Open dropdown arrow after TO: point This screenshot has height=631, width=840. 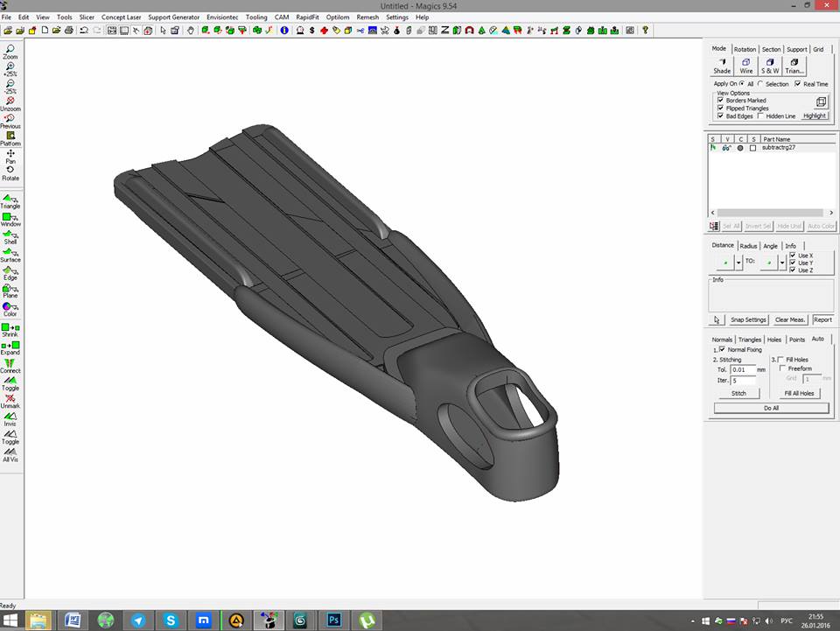pos(782,263)
